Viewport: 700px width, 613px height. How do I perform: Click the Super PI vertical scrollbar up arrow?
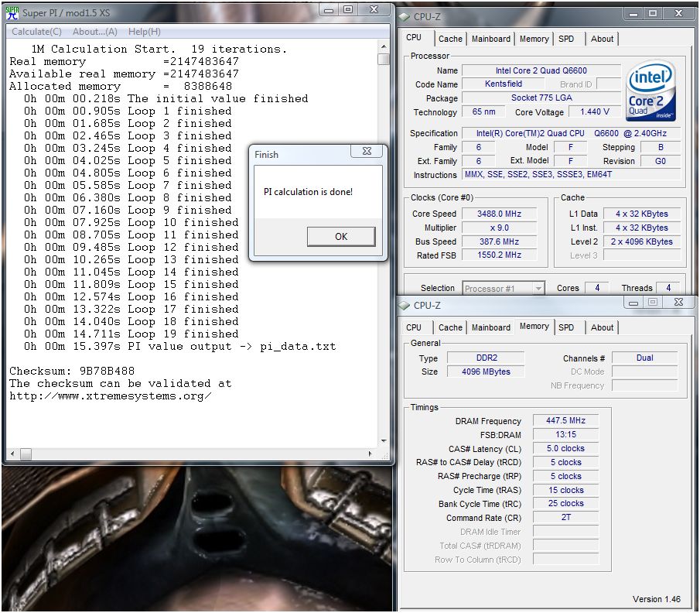(x=384, y=46)
